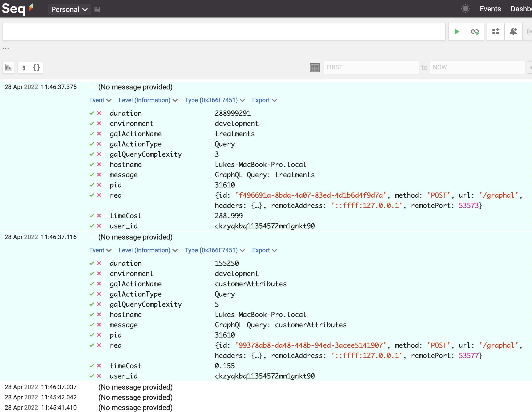The image size is (532, 412).
Task: Open Level (Information) menu of second event
Action: (x=148, y=250)
